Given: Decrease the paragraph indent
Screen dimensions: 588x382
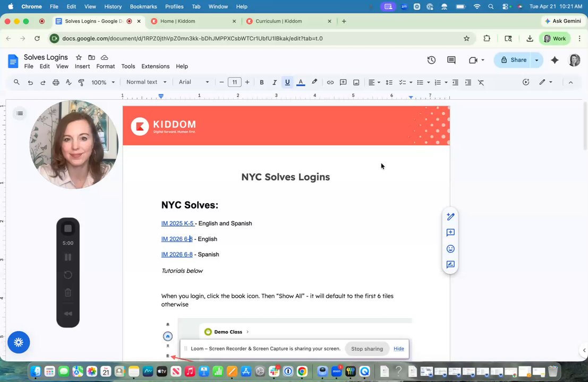Looking at the screenshot, I should point(455,82).
